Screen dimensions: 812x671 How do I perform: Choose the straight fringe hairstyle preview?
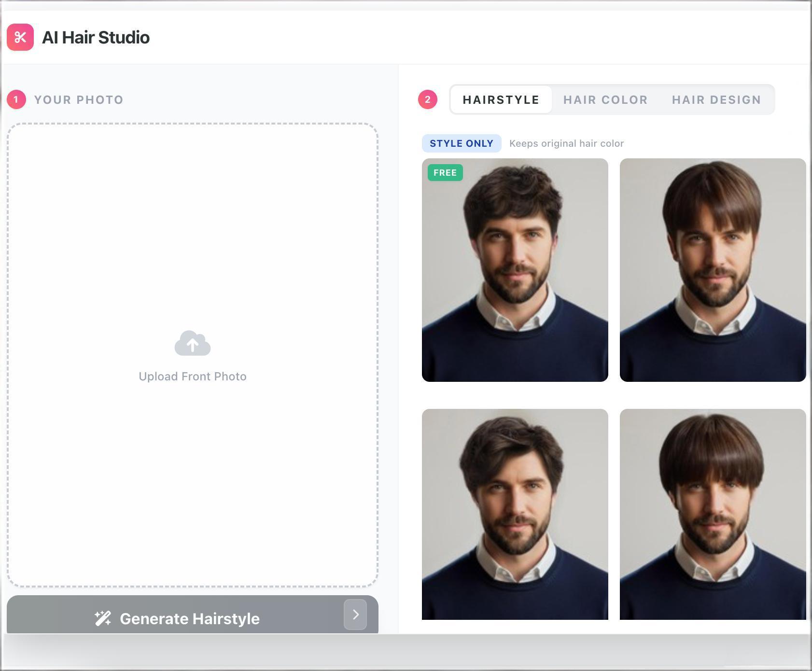(713, 270)
